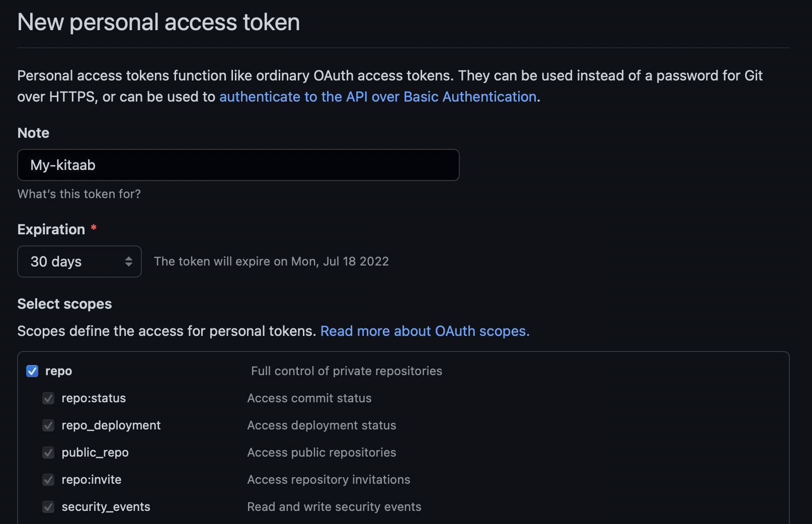
Task: Toggle the repo:status checkbox
Action: pyautogui.click(x=48, y=398)
